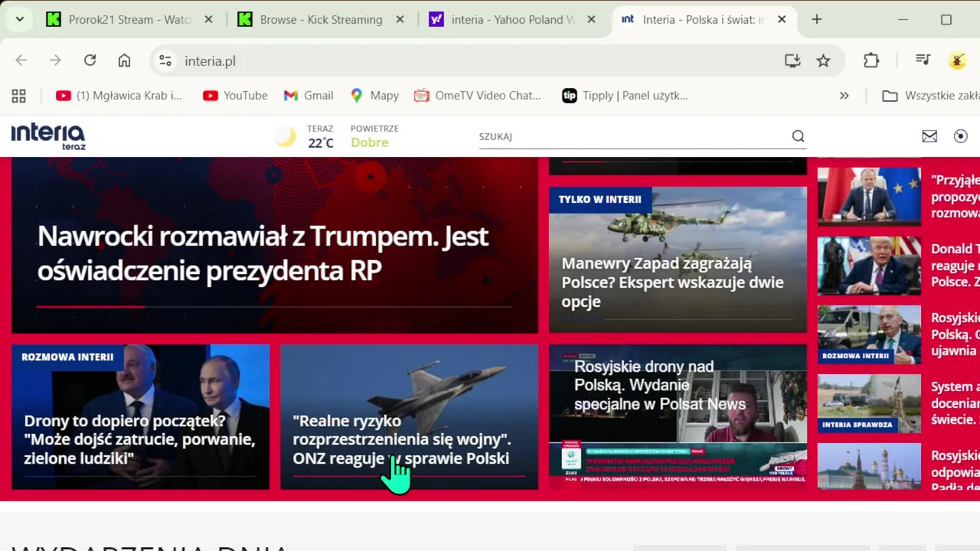Screen dimensions: 980x551
Task: Open the tab search dropdown arrow
Action: [19, 19]
